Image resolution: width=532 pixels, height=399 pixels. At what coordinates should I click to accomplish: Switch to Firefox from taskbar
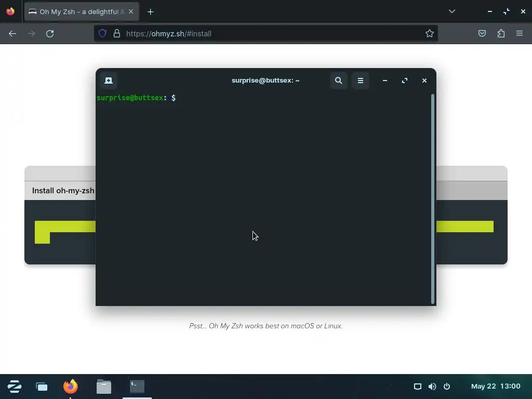pyautogui.click(x=71, y=387)
